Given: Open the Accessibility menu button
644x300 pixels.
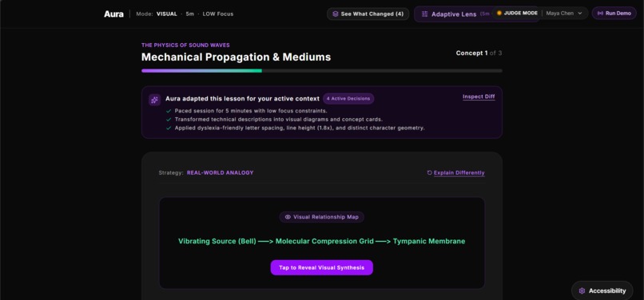Looking at the screenshot, I should [602, 290].
